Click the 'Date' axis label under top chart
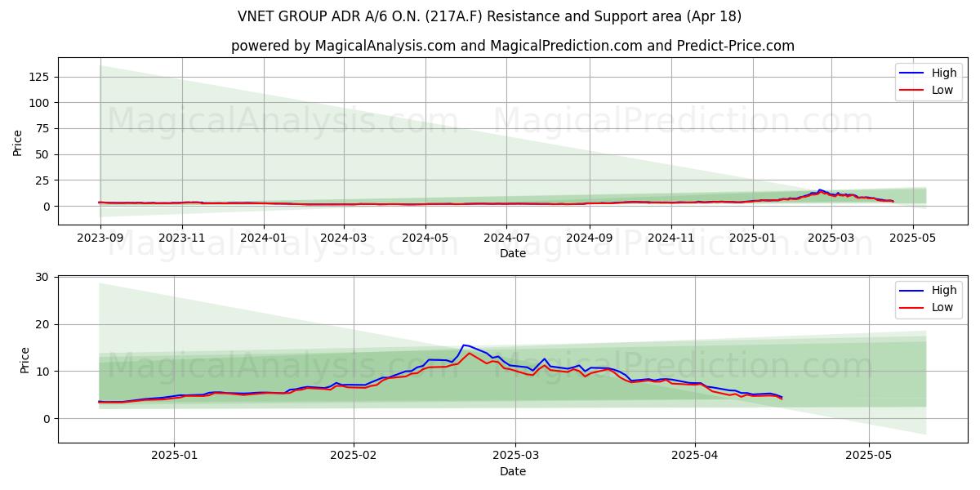The height and width of the screenshot is (490, 980). click(x=513, y=254)
